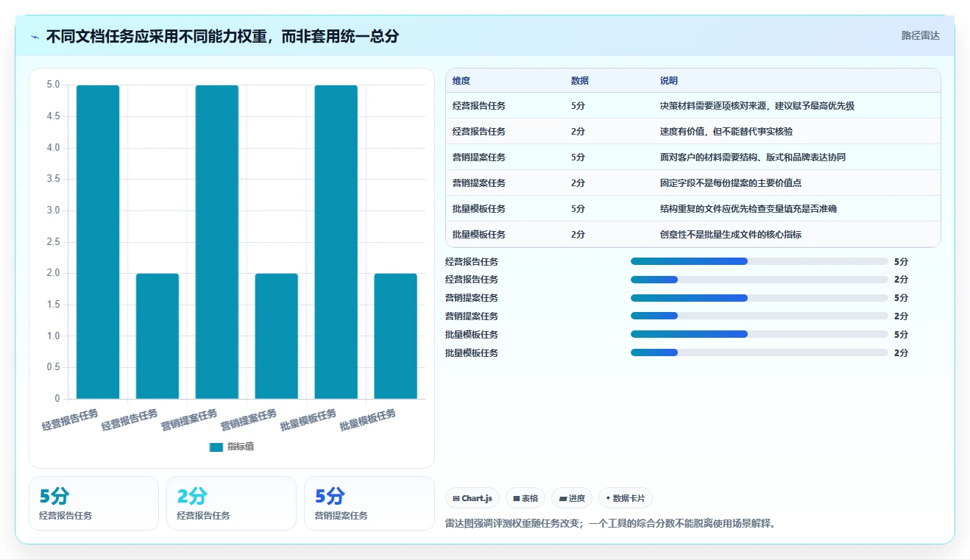Image resolution: width=970 pixels, height=560 pixels.
Task: Click the 0.5 y-axis label on chart
Action: [x=53, y=368]
